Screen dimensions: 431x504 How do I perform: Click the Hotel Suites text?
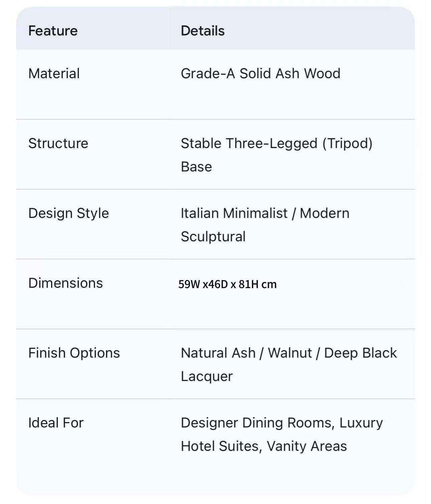click(x=222, y=446)
